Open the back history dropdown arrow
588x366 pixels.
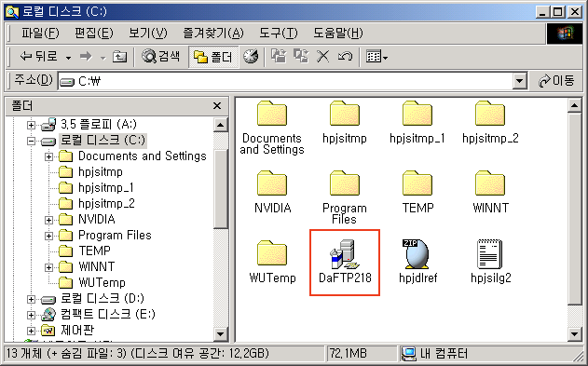pos(68,58)
